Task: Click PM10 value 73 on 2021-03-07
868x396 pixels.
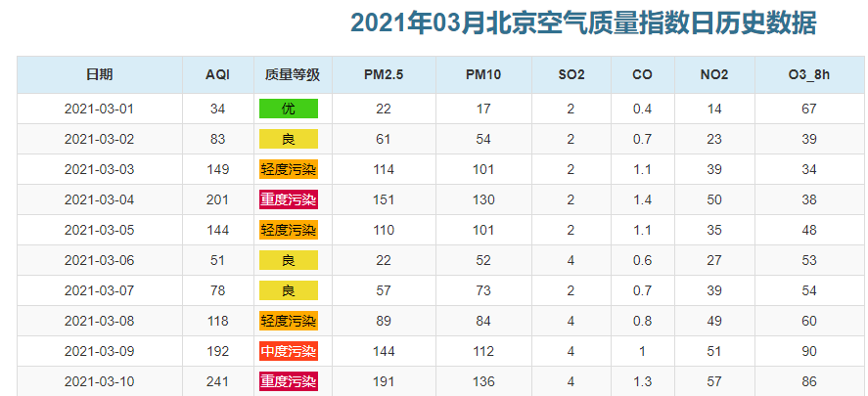Action: [x=483, y=291]
